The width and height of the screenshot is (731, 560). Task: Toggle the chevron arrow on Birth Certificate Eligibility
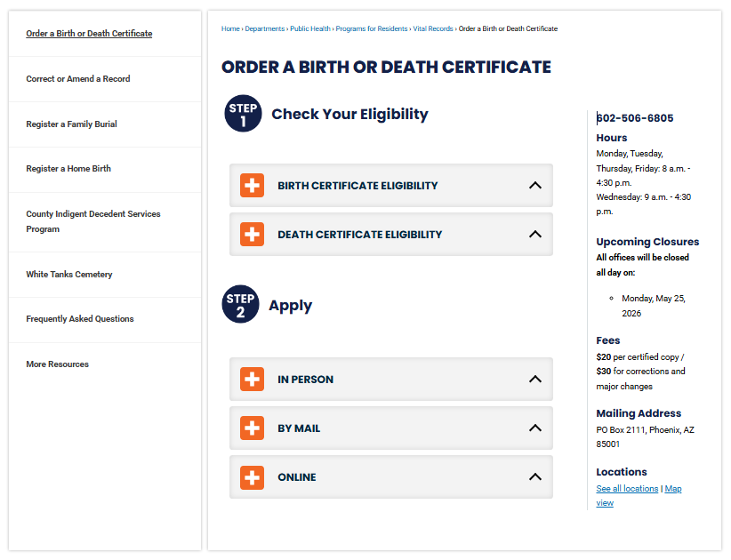tap(534, 186)
